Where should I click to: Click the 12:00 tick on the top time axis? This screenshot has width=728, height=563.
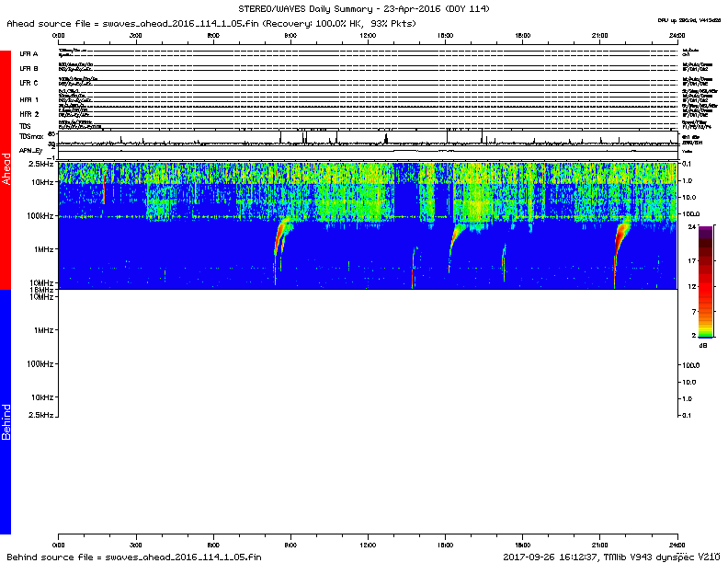pos(368,34)
